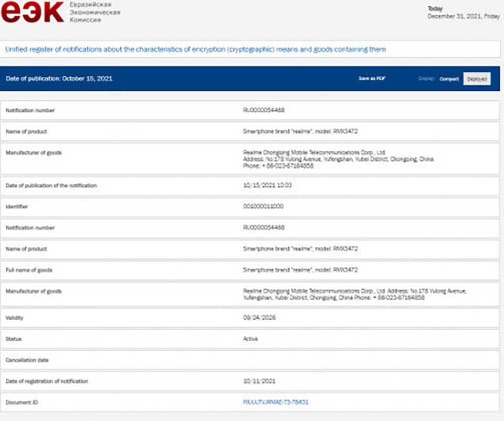Click the Status label
The height and width of the screenshot is (421, 504).
pos(14,339)
